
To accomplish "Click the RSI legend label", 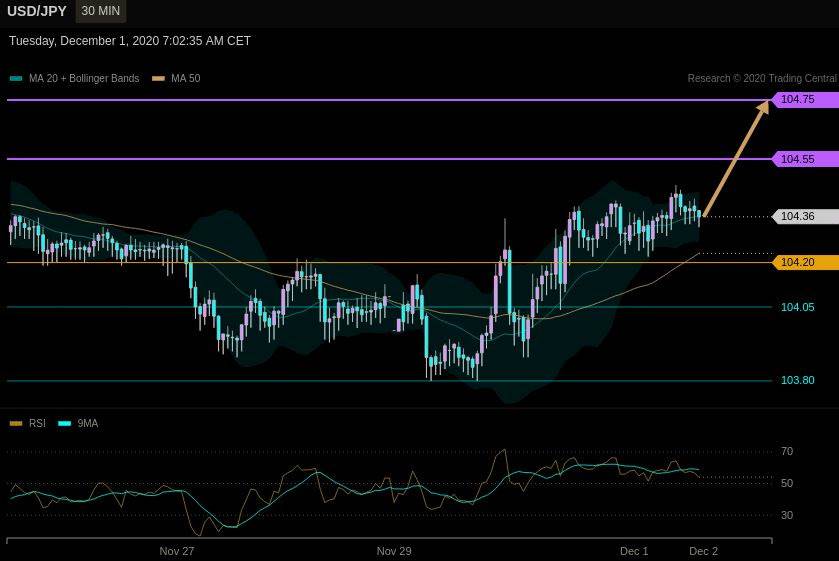I will [x=37, y=423].
